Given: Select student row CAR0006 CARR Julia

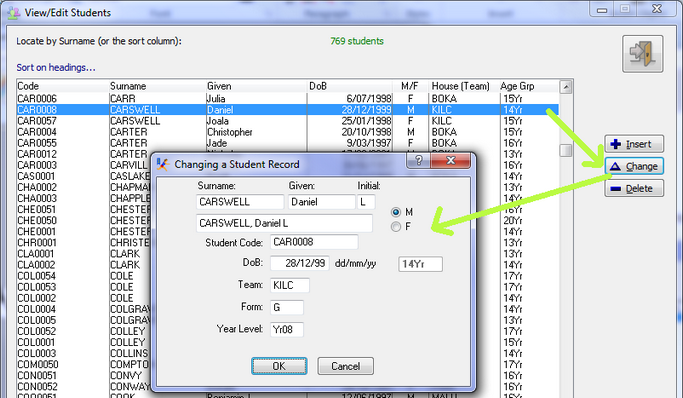Looking at the screenshot, I should (x=287, y=99).
